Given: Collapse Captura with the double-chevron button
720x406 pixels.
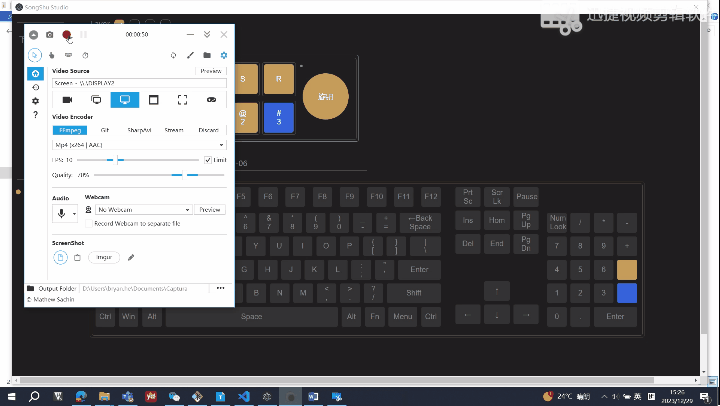Looking at the screenshot, I should pyautogui.click(x=207, y=34).
